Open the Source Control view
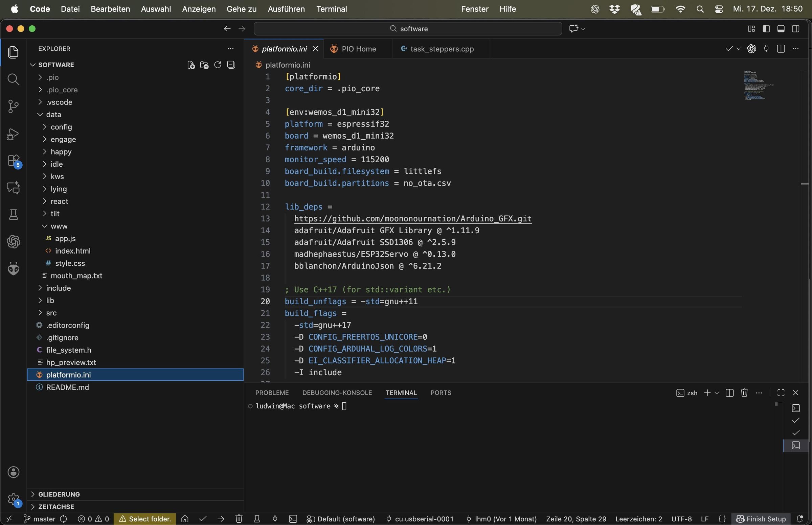The width and height of the screenshot is (812, 525). pyautogui.click(x=13, y=106)
